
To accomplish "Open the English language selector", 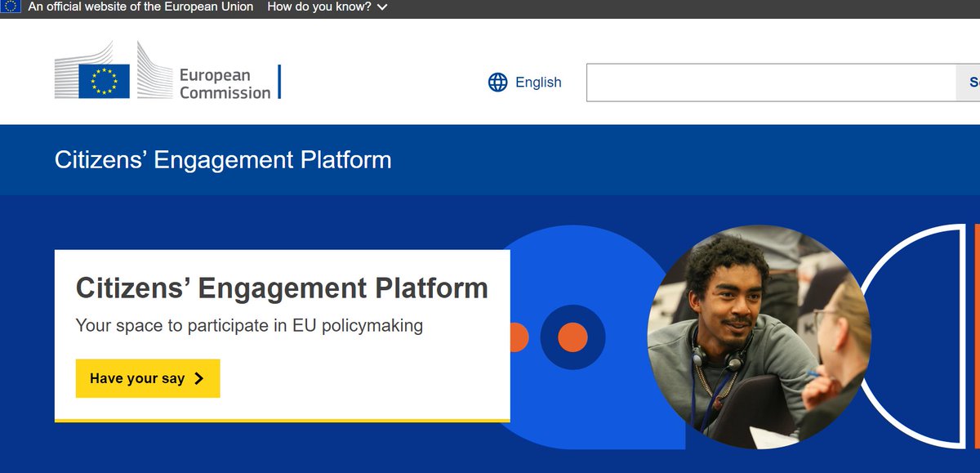I will (x=525, y=83).
